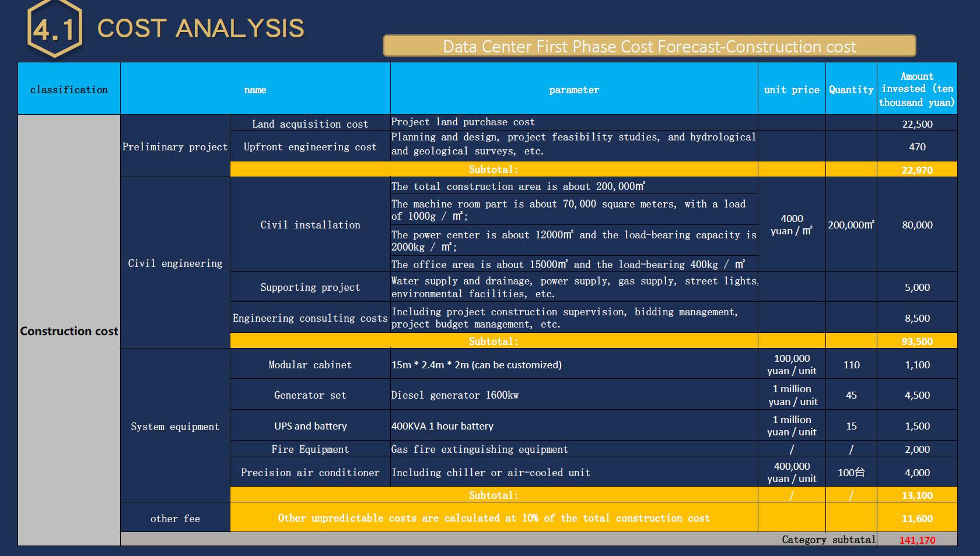
Task: Click the 4000 yuan per m² unit price cell
Action: point(792,225)
